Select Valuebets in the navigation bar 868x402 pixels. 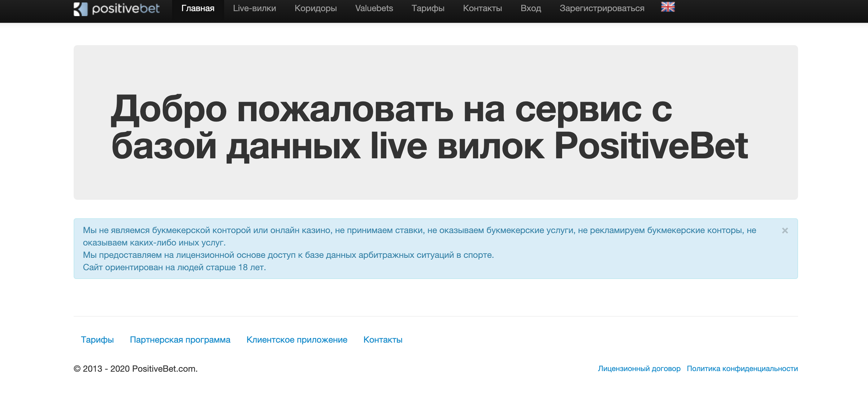pyautogui.click(x=374, y=8)
